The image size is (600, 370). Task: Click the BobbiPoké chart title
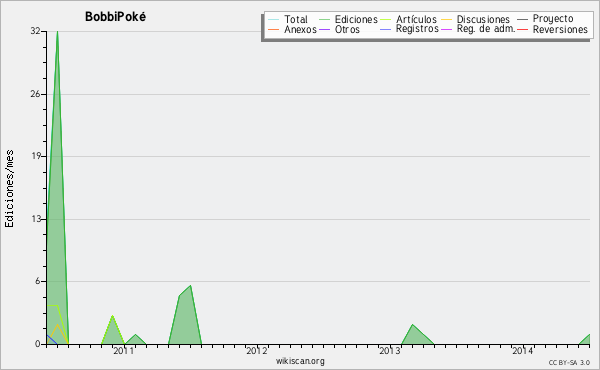click(115, 17)
